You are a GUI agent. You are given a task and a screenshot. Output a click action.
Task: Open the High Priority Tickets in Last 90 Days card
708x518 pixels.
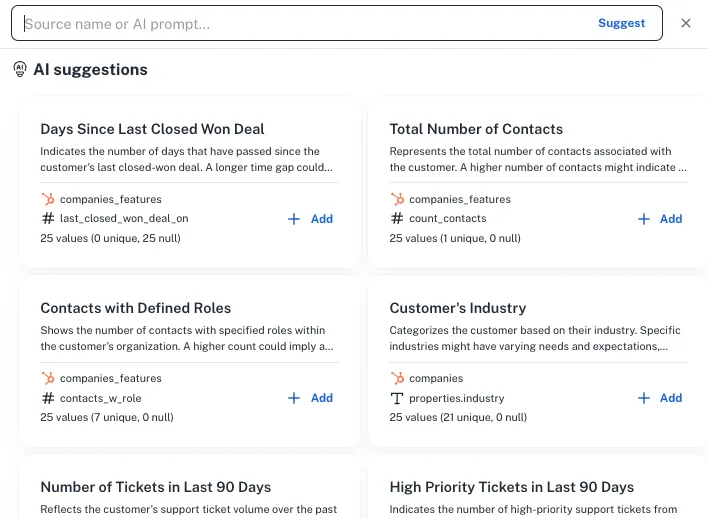click(x=511, y=488)
